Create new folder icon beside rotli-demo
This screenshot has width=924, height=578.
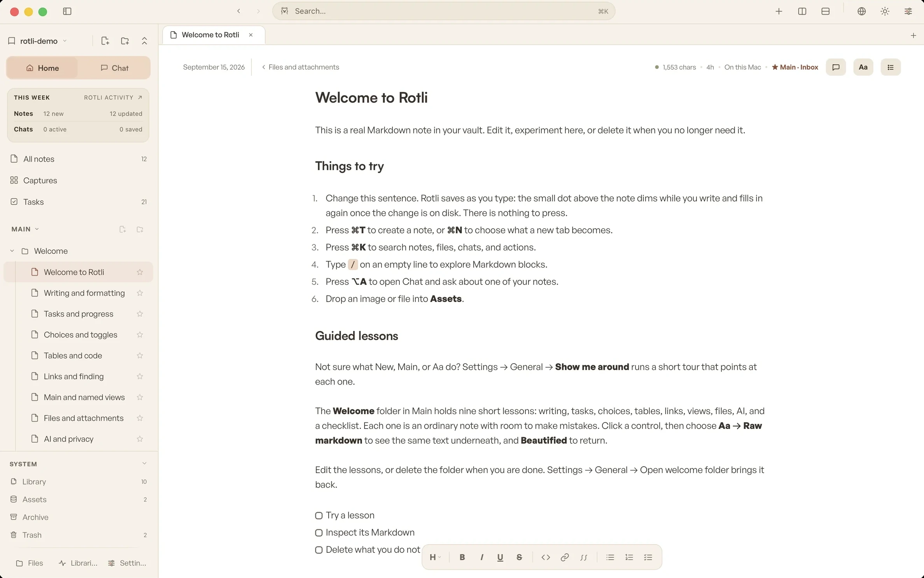[125, 41]
